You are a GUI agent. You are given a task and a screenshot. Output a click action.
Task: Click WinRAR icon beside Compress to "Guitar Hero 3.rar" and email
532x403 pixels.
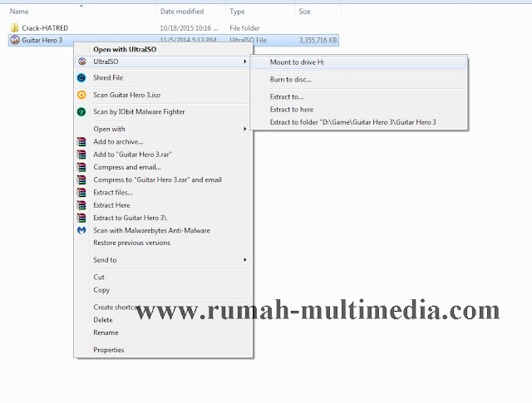(x=81, y=179)
